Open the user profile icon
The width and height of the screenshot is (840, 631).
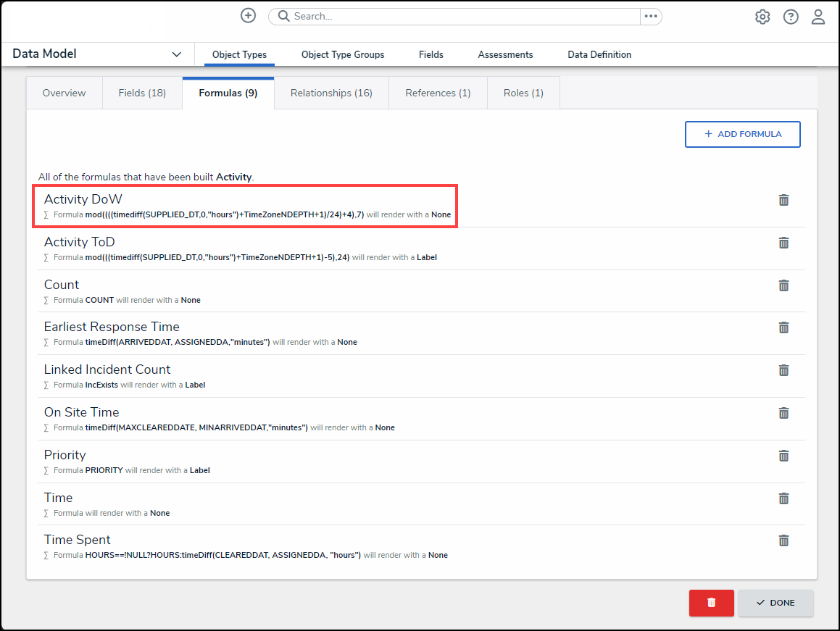pos(818,17)
